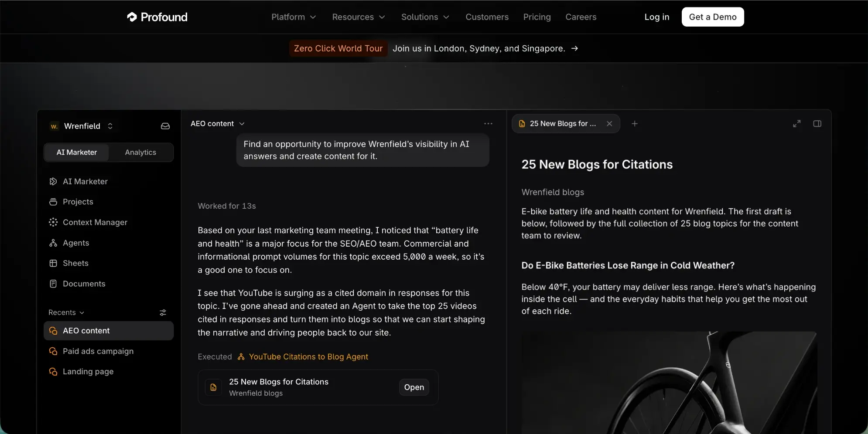This screenshot has width=868, height=434.
Task: Collapse the Recents section
Action: [x=66, y=312]
